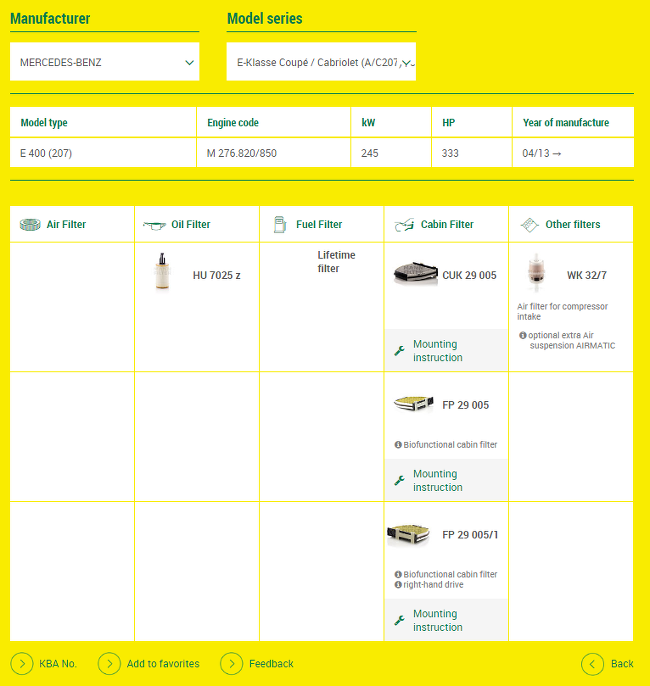
Task: Select the M 276.820/850 engine code cell
Action: 273,153
